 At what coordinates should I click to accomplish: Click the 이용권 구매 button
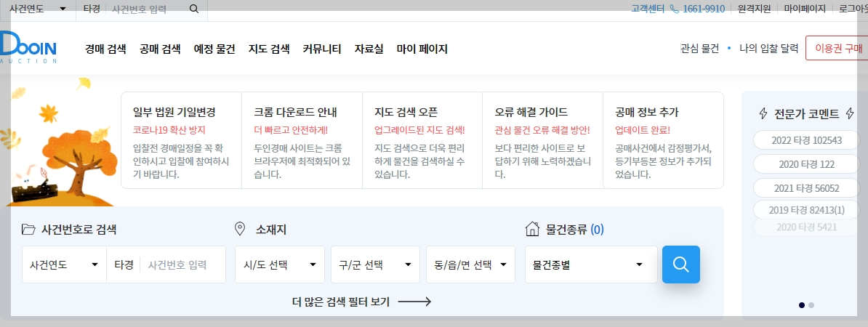pos(837,48)
